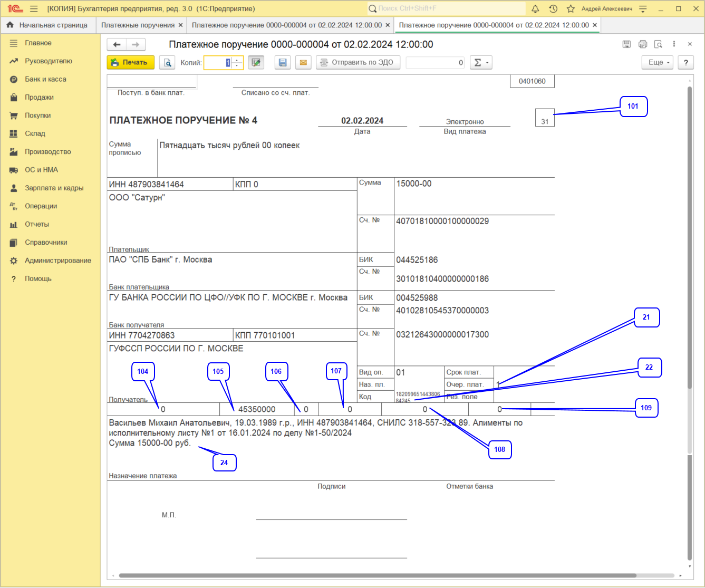705x588 pixels.
Task: Click into Копий copies field
Action: tap(218, 63)
